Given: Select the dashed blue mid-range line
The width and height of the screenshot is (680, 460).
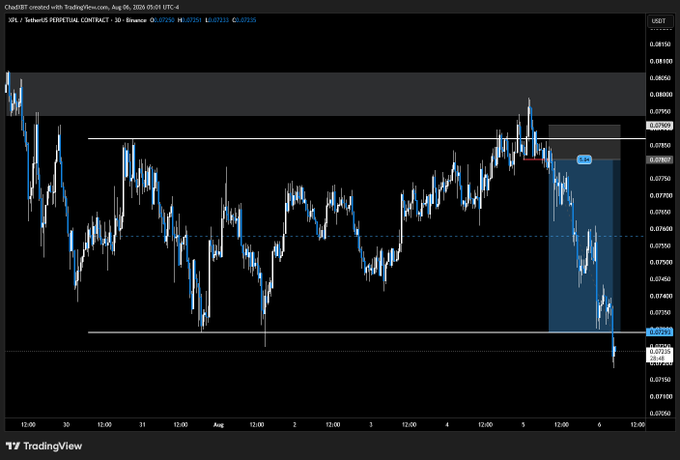Looking at the screenshot, I should 382,236.
